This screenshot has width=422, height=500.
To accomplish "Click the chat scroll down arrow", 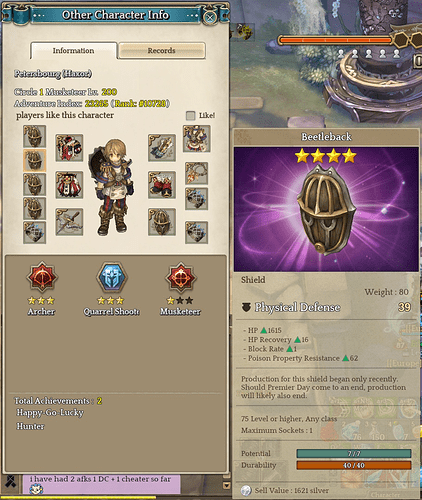I will pos(226,485).
